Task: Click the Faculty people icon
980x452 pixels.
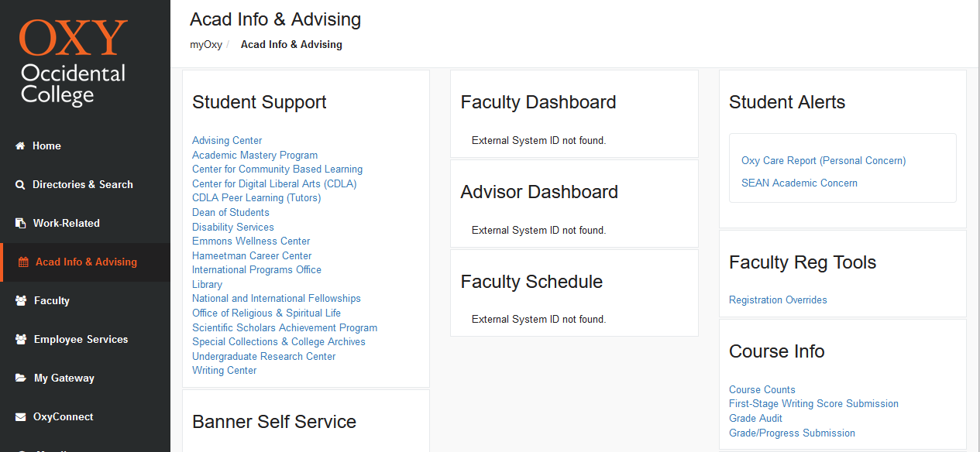Action: pos(21,300)
